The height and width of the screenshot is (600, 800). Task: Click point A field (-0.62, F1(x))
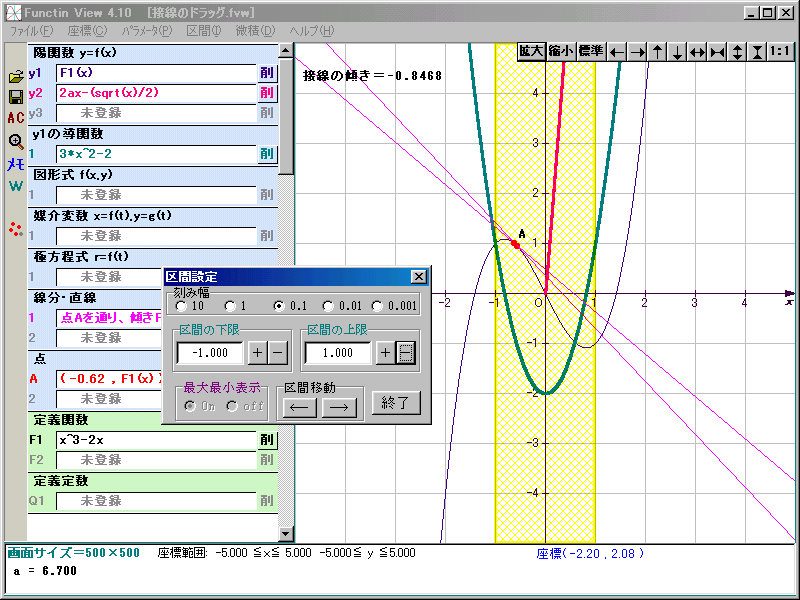[x=109, y=379]
